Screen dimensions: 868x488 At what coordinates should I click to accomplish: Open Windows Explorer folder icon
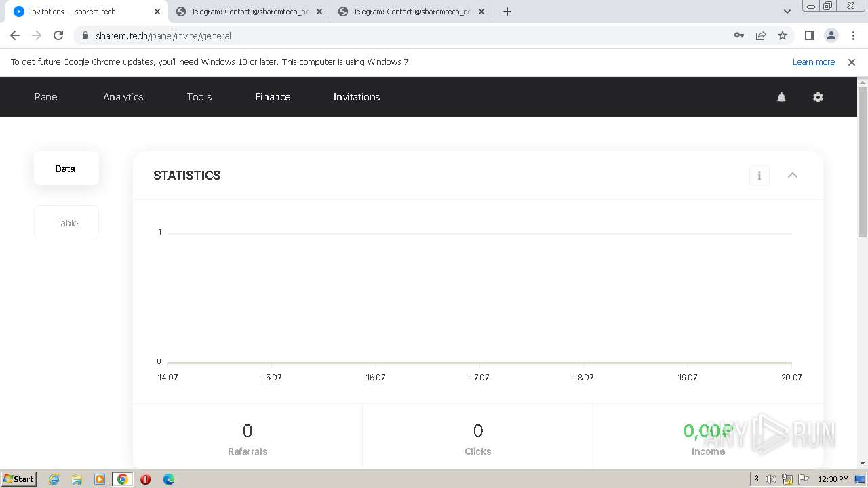coord(77,479)
